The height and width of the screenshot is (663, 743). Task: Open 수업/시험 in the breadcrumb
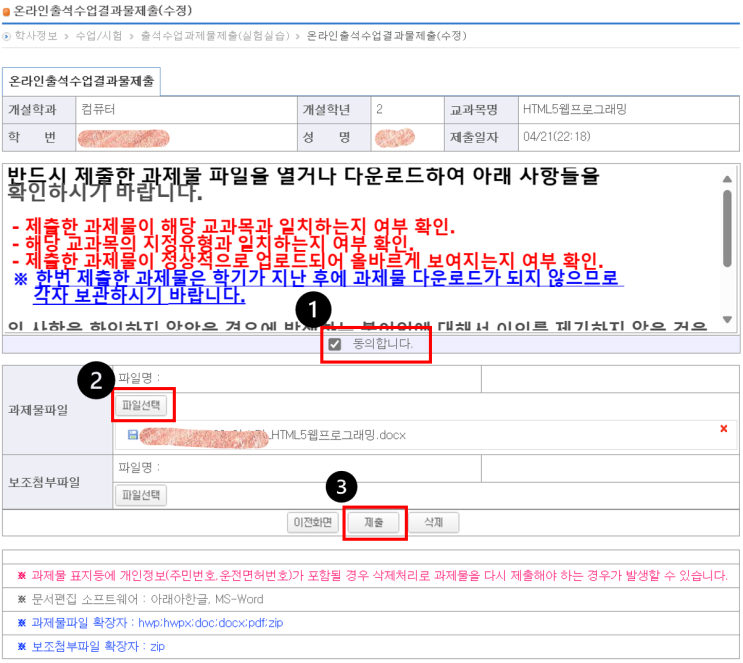pyautogui.click(x=99, y=36)
